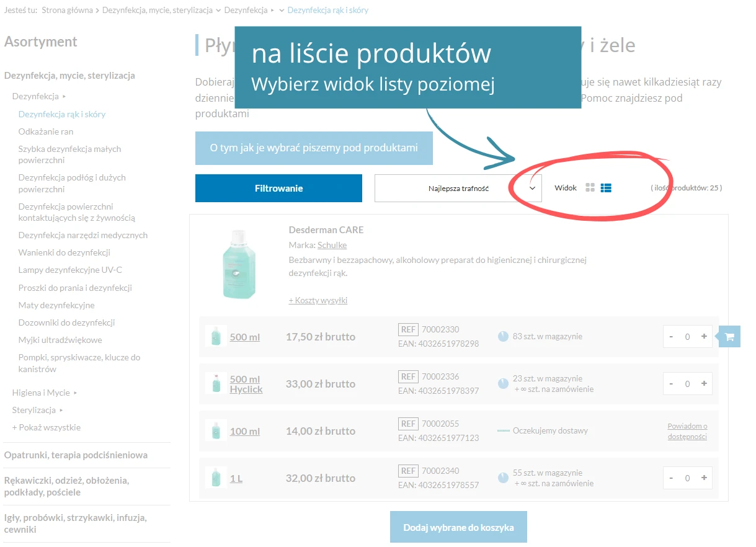Open Opatrunki, terapia podciśnieniowa category
756x547 pixels.
[x=76, y=455]
